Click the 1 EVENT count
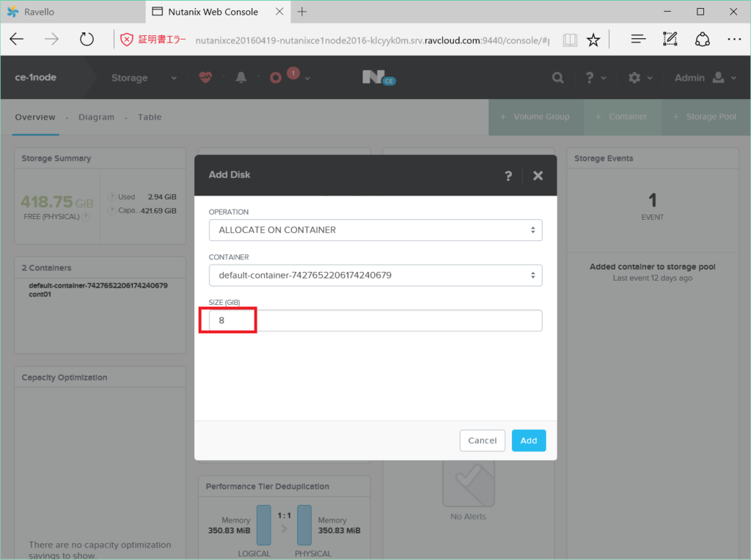Viewport: 751px width, 560px height. (652, 206)
